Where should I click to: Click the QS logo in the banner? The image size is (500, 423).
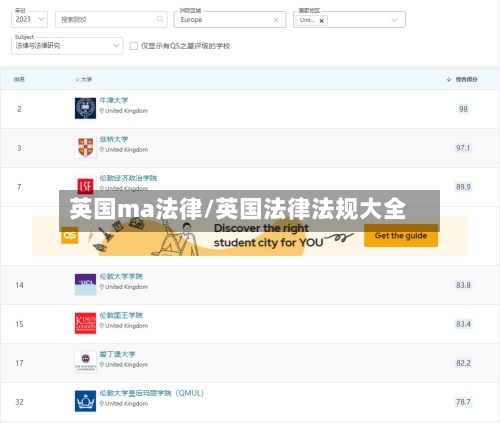[69, 235]
